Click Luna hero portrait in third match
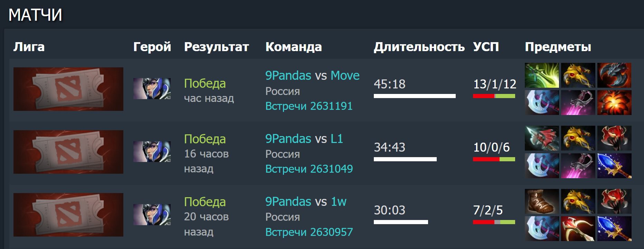Image resolution: width=644 pixels, height=249 pixels. [152, 214]
